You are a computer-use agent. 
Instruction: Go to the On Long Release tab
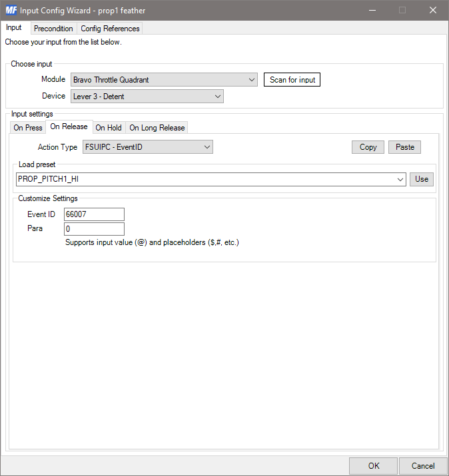tap(157, 128)
